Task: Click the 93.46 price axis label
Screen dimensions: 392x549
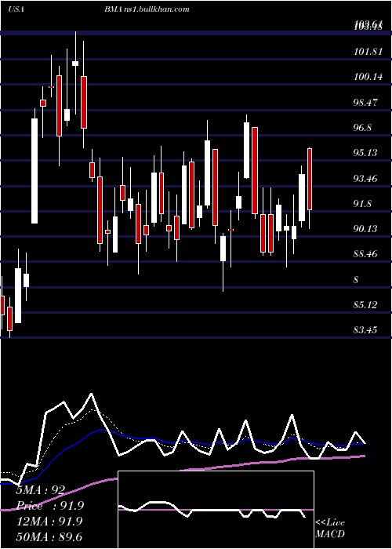Action: click(x=366, y=179)
